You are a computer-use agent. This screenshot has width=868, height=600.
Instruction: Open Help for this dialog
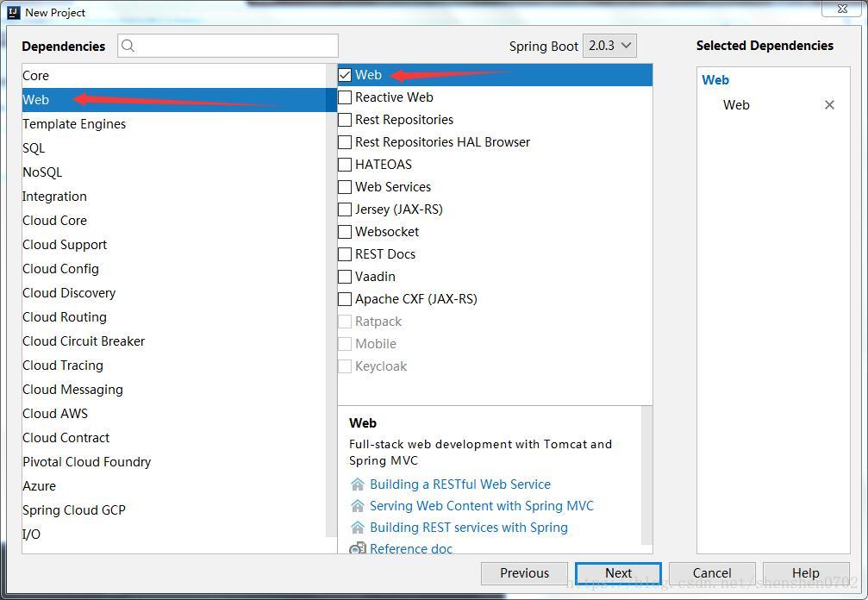[805, 573]
